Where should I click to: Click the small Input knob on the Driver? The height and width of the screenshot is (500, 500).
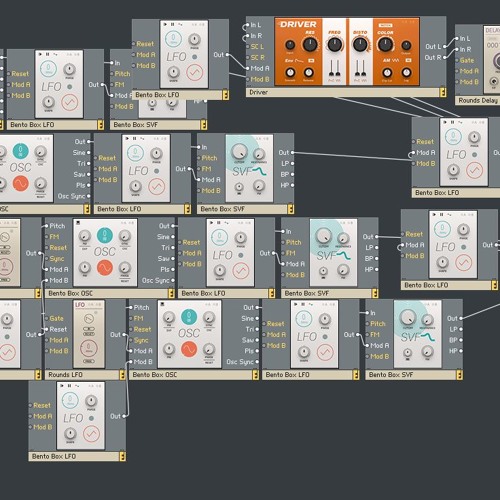(290, 45)
